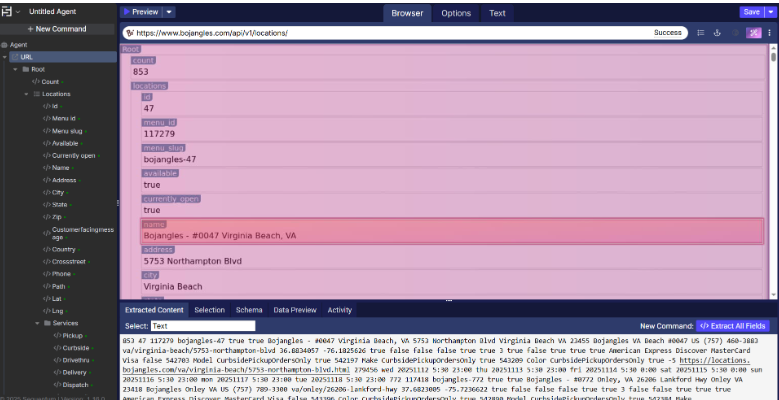The height and width of the screenshot is (400, 779).
Task: Collapse the Locations list node
Action: click(26, 94)
